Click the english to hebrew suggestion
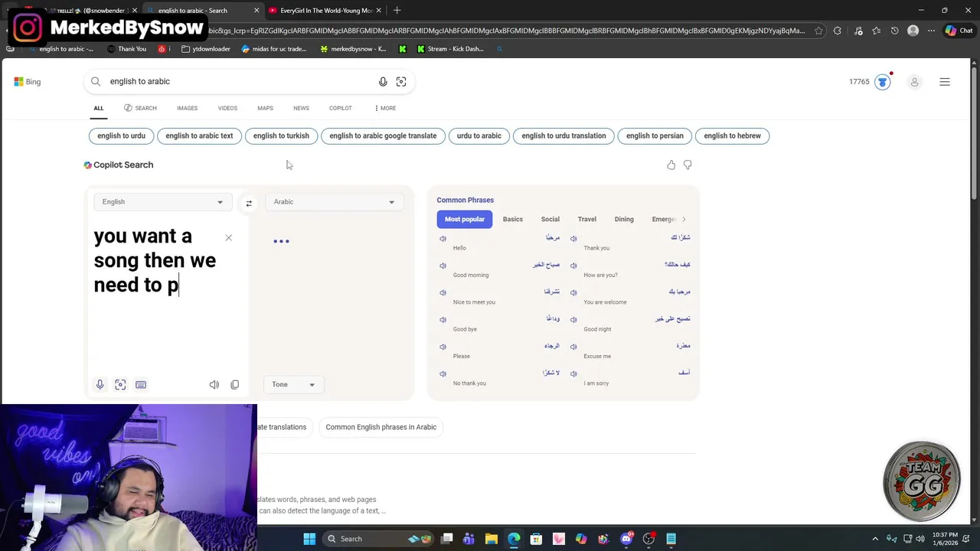Image resolution: width=980 pixels, height=551 pixels. click(733, 135)
